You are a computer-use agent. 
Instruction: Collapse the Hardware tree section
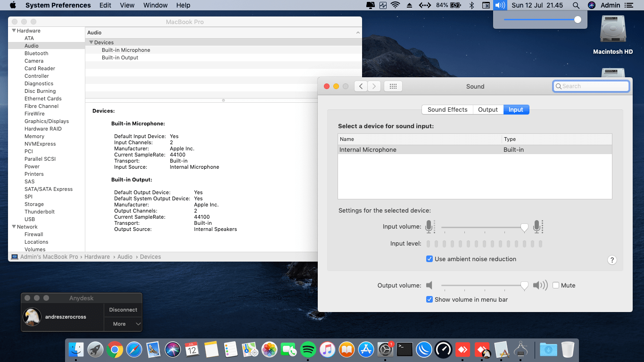click(14, 31)
